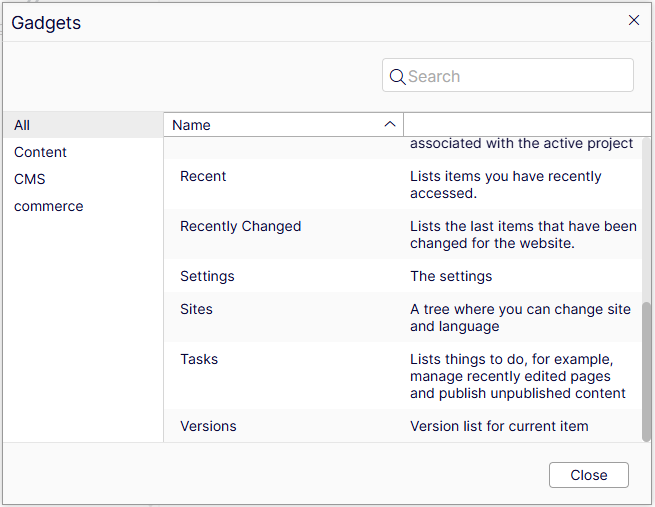Screen dimensions: 655x507
Task: Select the Content category
Action: [x=40, y=152]
